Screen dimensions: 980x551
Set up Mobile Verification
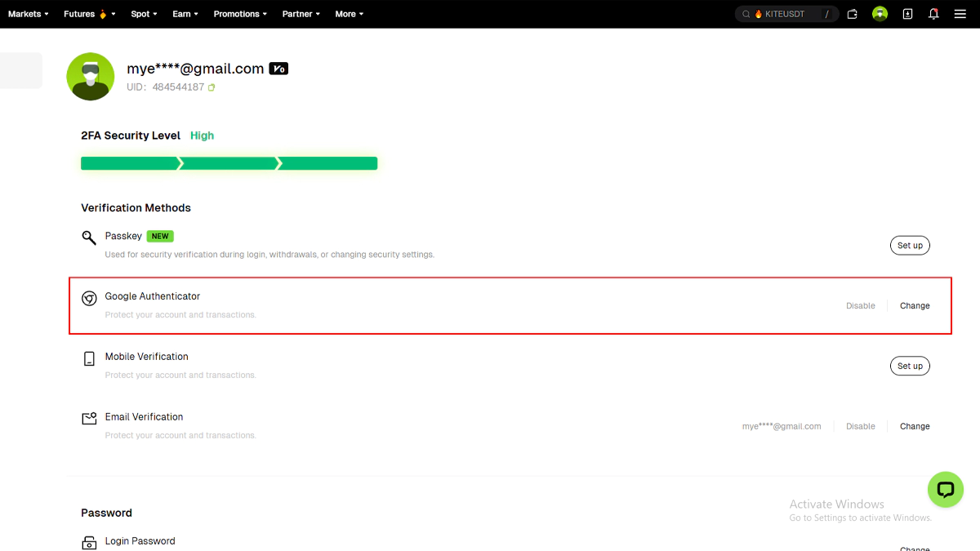pyautogui.click(x=910, y=367)
